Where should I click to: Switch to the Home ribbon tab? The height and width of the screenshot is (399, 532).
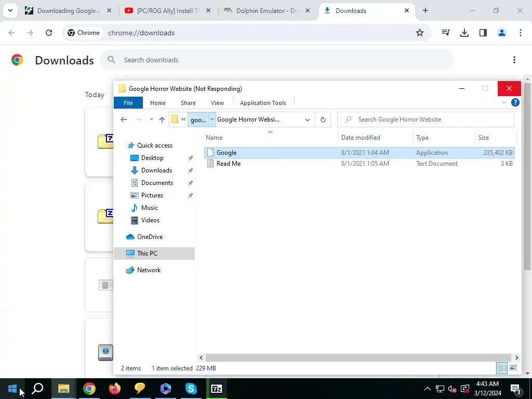(158, 103)
